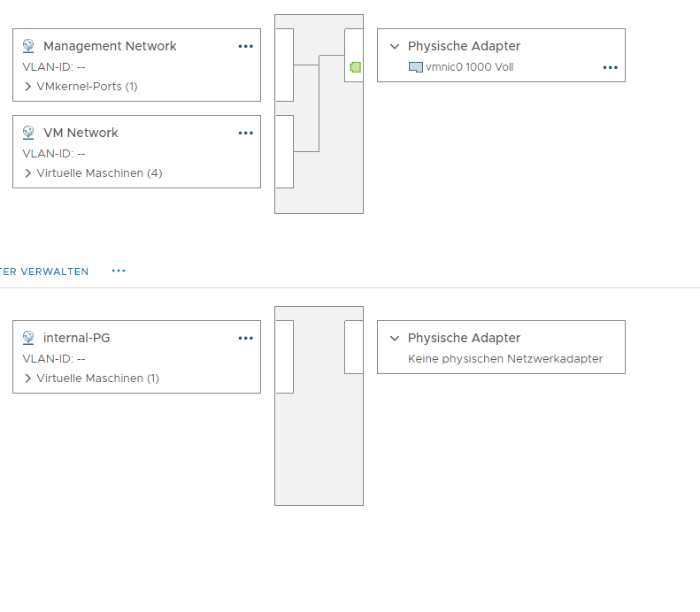Click the VERWALTEN link
Viewport: 700px width, 612px height.
click(46, 272)
